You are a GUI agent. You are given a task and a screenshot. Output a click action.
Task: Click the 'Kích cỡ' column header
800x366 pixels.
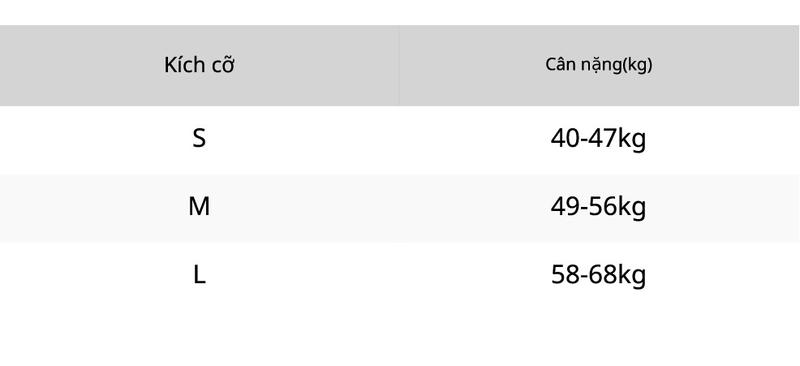point(199,65)
